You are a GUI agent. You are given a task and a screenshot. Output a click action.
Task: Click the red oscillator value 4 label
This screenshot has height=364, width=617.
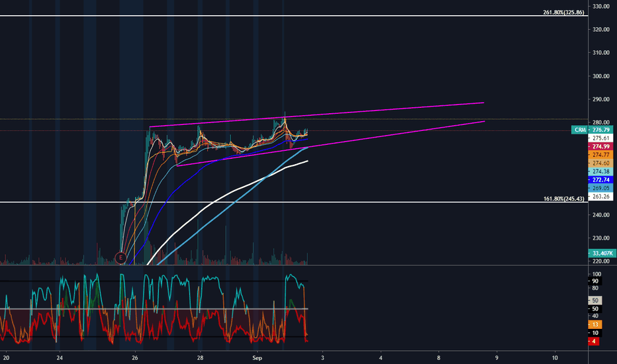594,341
